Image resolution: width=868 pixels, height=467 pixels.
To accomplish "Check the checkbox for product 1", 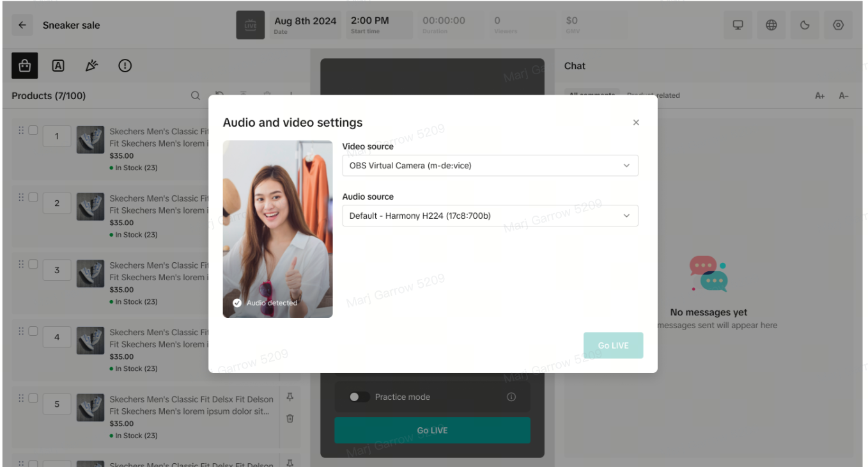I will pos(33,130).
